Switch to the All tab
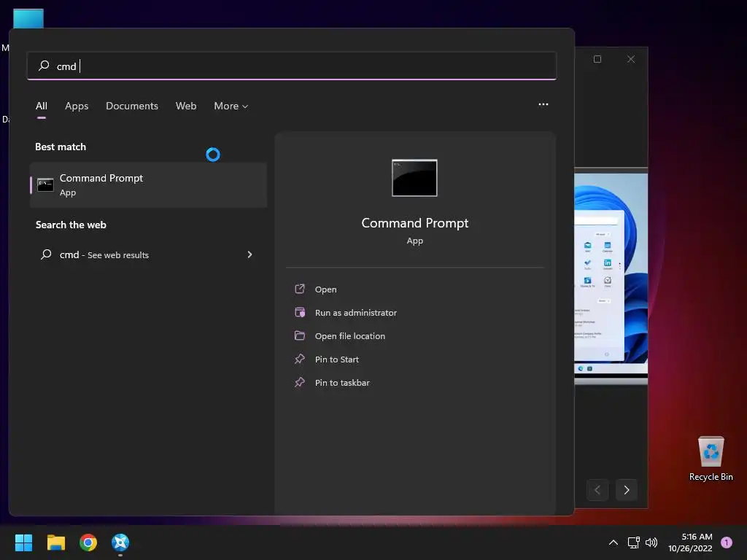This screenshot has height=560, width=747. pyautogui.click(x=42, y=106)
